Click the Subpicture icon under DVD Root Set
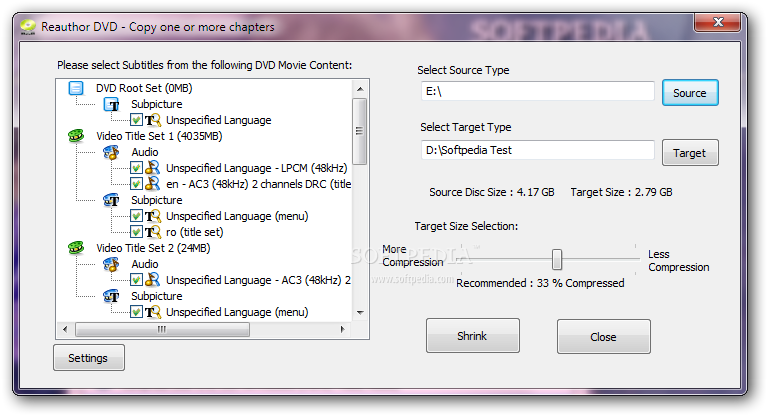The height and width of the screenshot is (416, 768). [112, 104]
